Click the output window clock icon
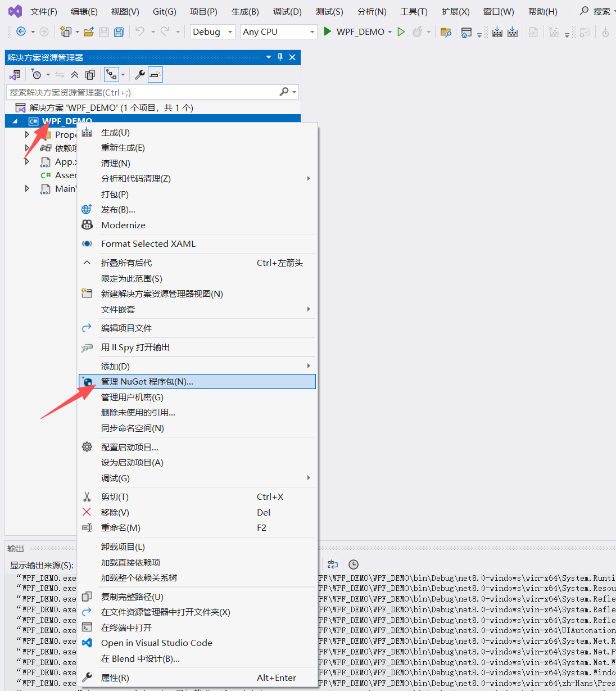The height and width of the screenshot is (691, 616). pyautogui.click(x=354, y=564)
